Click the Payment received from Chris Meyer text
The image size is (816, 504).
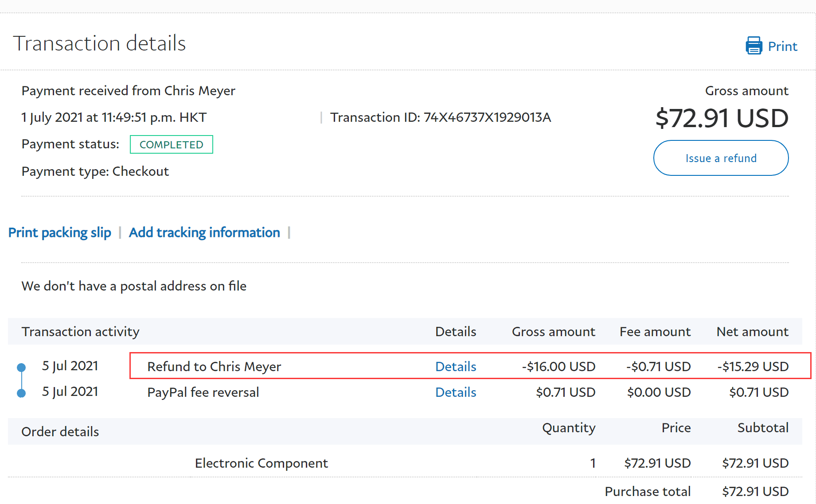[128, 91]
